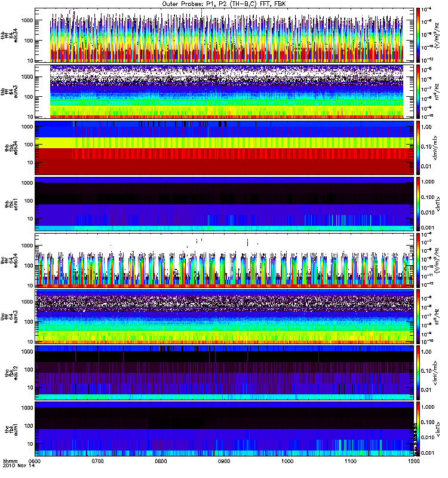Click the color bar of the thc fff edc34 panel
This screenshot has height=478, width=448.
click(418, 261)
